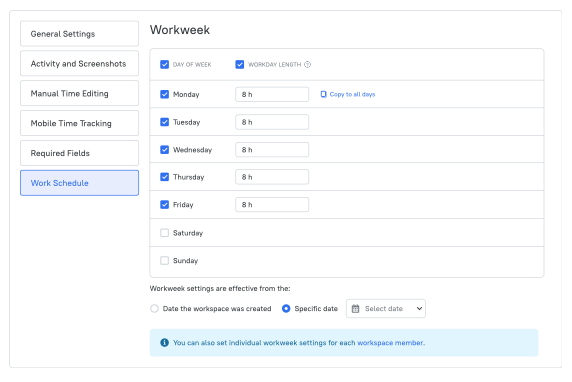
Task: Expand the date picker chevron arrow
Action: pos(420,309)
